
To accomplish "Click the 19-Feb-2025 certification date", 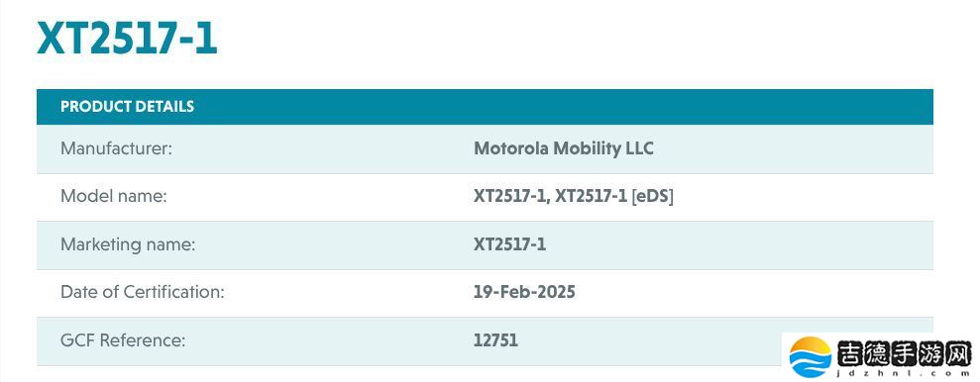I will click(524, 292).
